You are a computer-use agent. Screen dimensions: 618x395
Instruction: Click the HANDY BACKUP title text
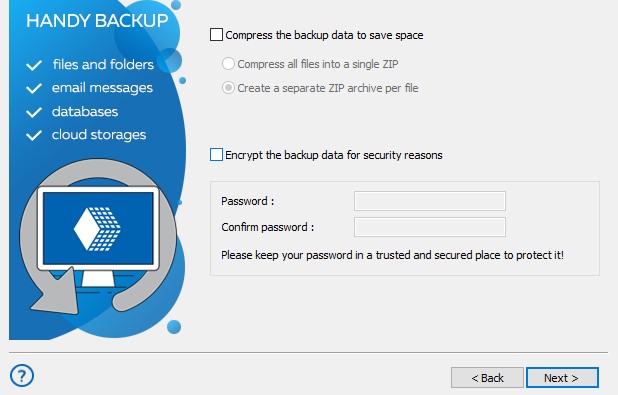[97, 21]
